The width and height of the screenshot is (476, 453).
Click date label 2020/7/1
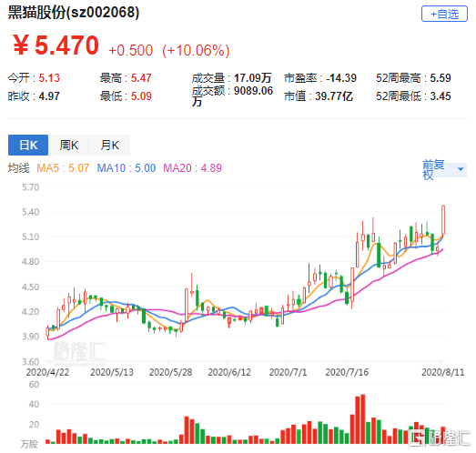pos(288,372)
